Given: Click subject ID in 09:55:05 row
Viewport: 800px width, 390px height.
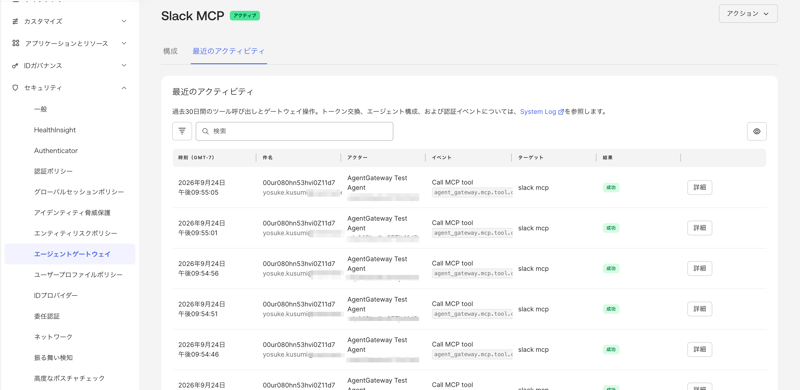Looking at the screenshot, I should pos(299,182).
